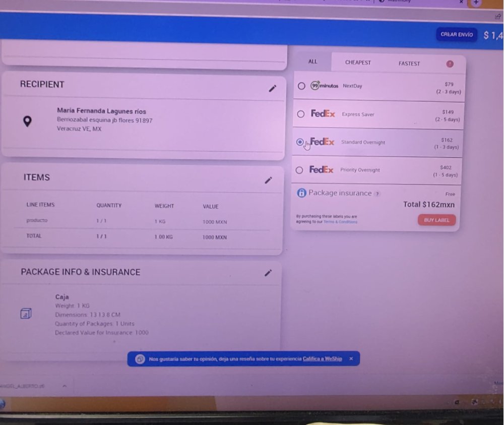Open the FASTEST rates tab
The height and width of the screenshot is (425, 504).
pos(409,64)
